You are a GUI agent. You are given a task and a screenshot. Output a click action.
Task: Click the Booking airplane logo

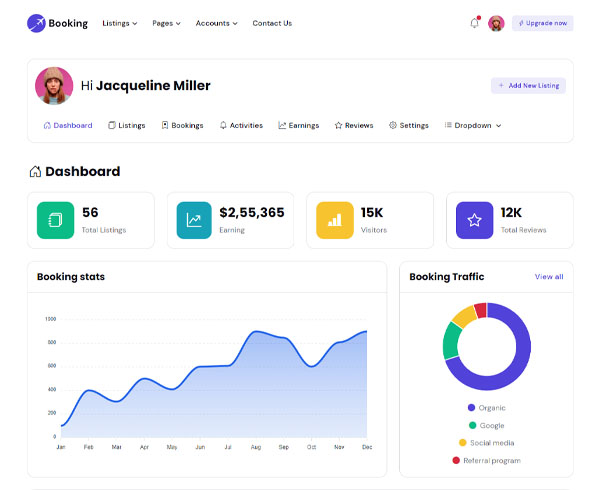(x=36, y=23)
